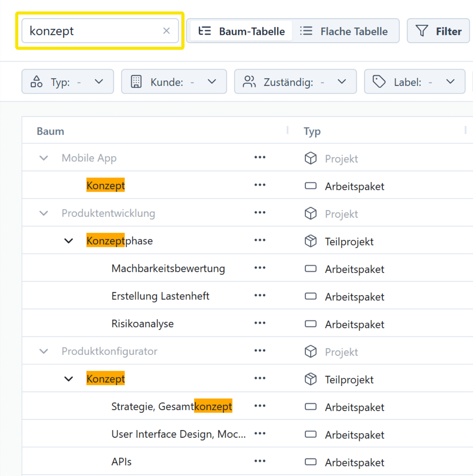This screenshot has height=476, width=473.
Task: Collapse the Produktentwicklung project
Action: tap(44, 213)
